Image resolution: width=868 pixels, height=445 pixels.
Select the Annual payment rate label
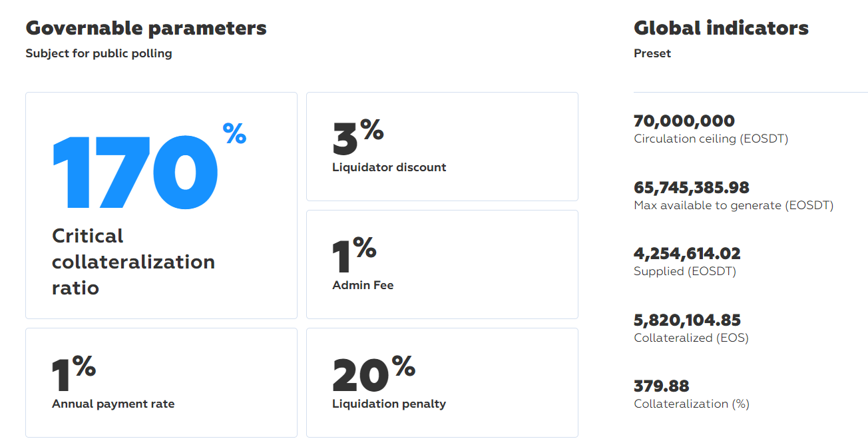coord(113,404)
